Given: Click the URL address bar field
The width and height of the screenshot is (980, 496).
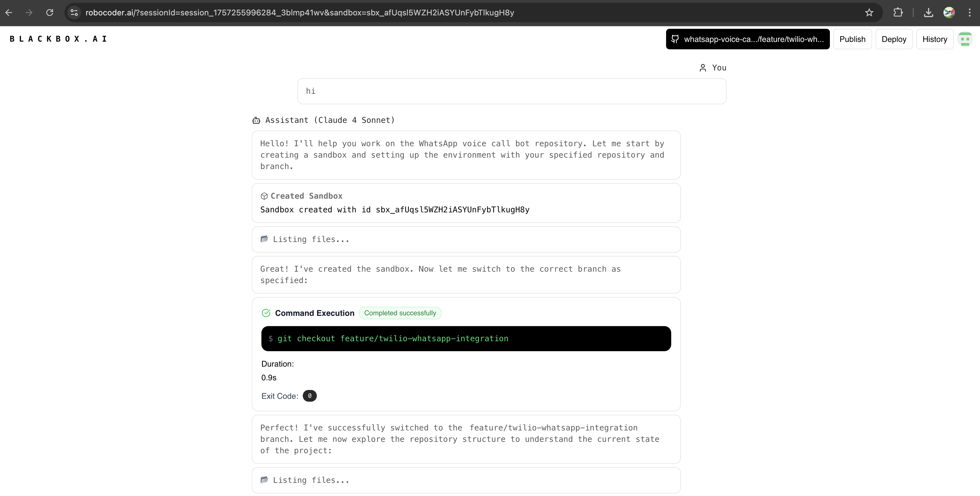Looking at the screenshot, I should click(x=457, y=13).
